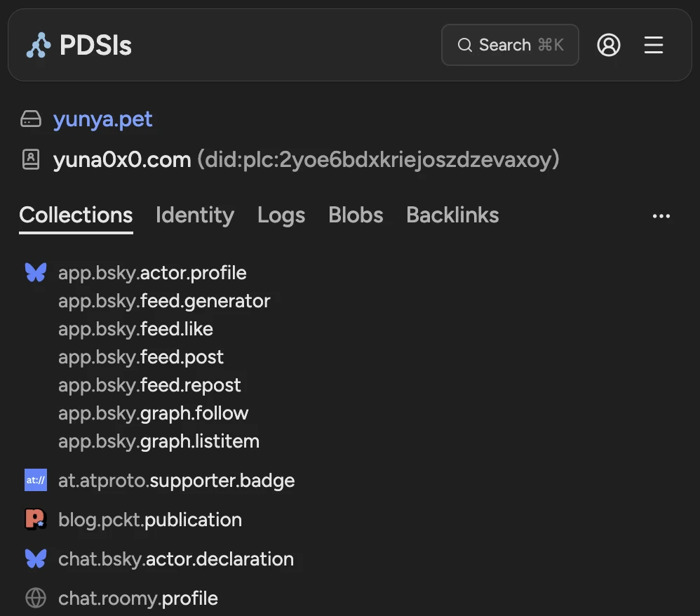Click the butterfly icon beside chat.bsky.actor.declaration
The height and width of the screenshot is (616, 700).
tap(35, 559)
